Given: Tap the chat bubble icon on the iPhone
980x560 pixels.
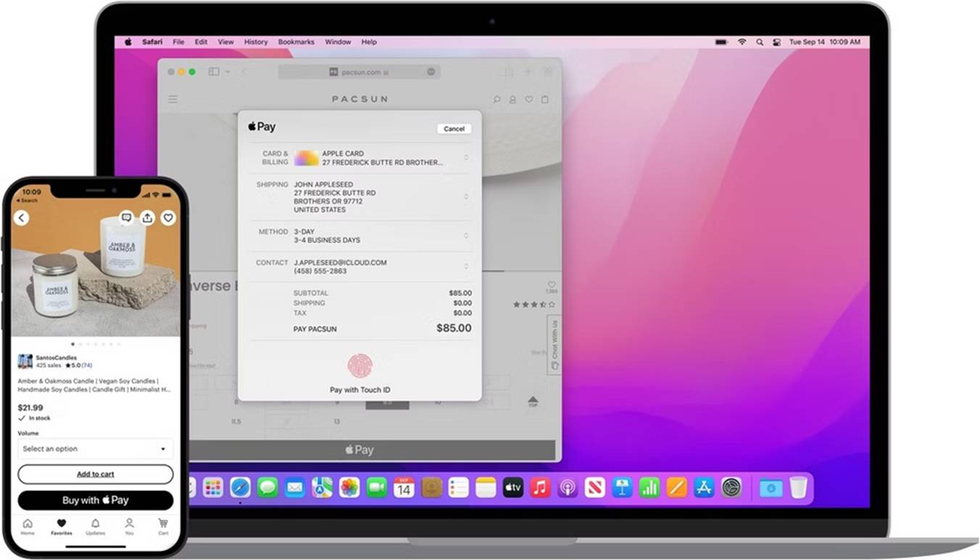Looking at the screenshot, I should [126, 217].
